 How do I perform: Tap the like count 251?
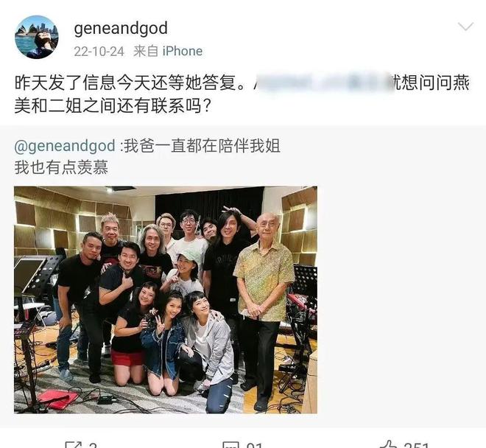[416, 446]
